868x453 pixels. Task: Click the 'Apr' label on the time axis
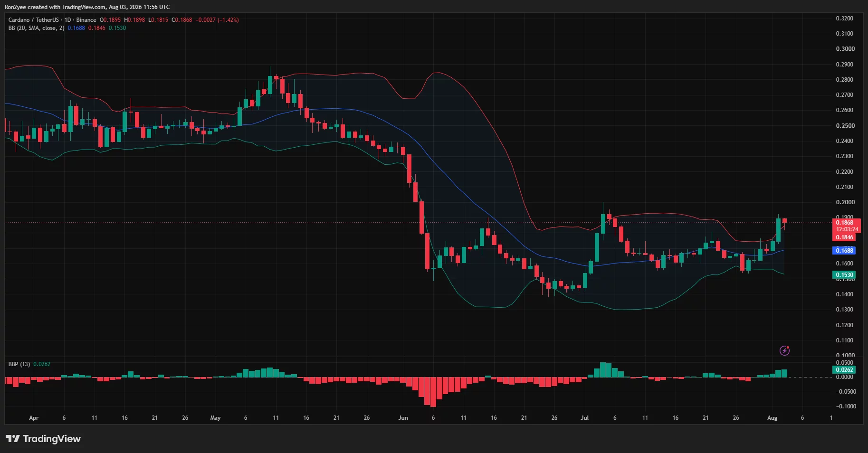click(x=34, y=418)
